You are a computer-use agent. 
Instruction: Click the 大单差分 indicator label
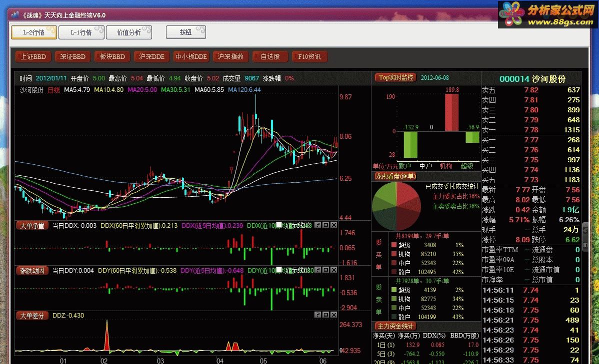(x=32, y=316)
